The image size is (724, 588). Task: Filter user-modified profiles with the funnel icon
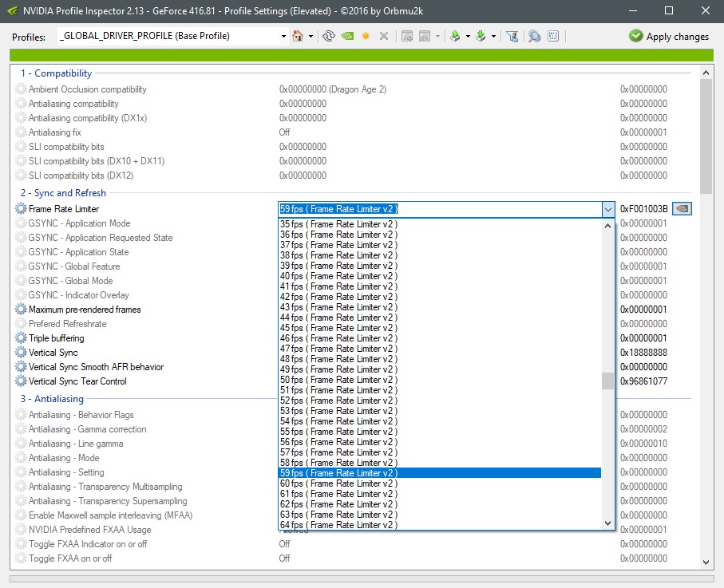point(512,36)
